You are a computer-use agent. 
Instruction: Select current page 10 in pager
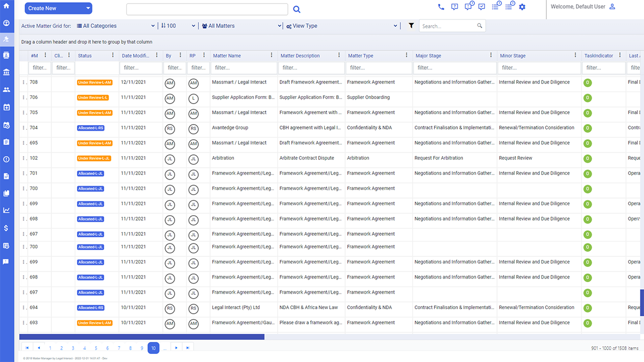click(x=153, y=348)
